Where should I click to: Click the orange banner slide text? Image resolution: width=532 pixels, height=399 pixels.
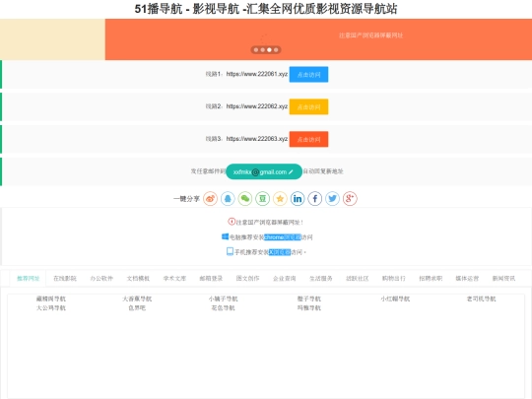pyautogui.click(x=370, y=35)
